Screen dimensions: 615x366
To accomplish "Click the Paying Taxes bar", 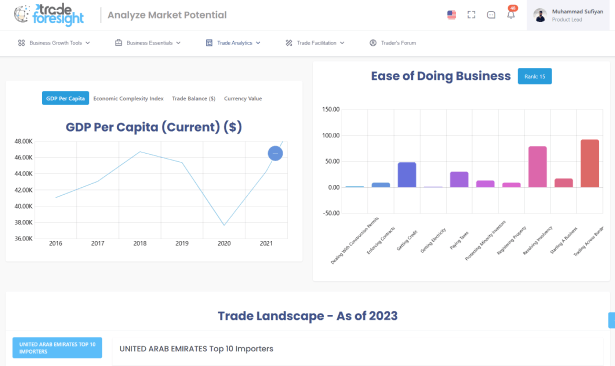I will pos(459,179).
